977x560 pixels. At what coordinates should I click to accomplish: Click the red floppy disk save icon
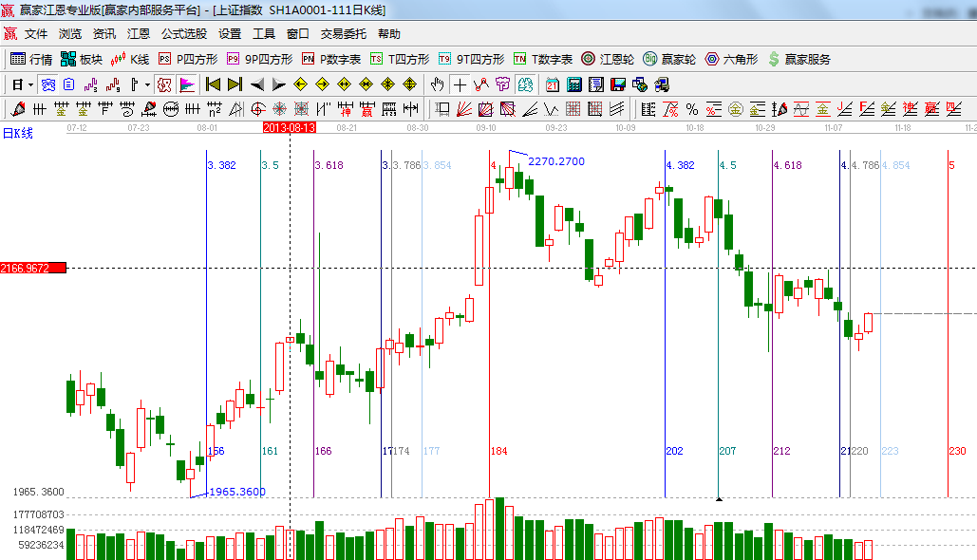(618, 84)
